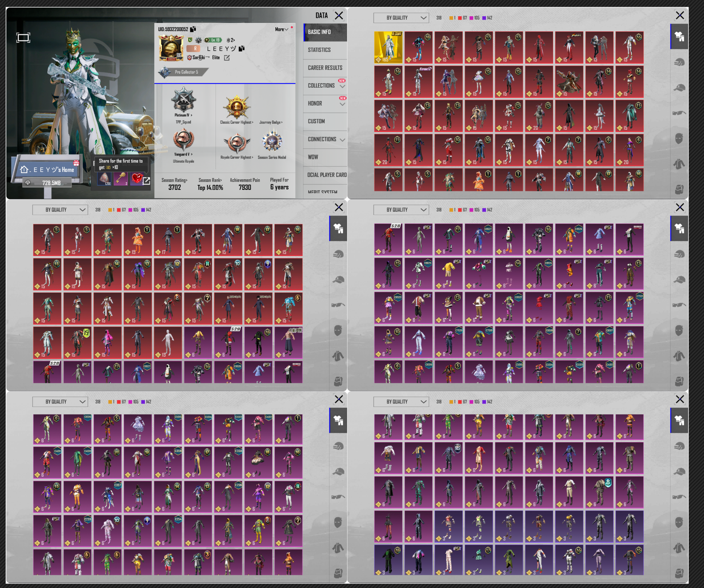Click orange quality swatch in top-right inventory panel
This screenshot has width=704, height=588.
click(451, 18)
